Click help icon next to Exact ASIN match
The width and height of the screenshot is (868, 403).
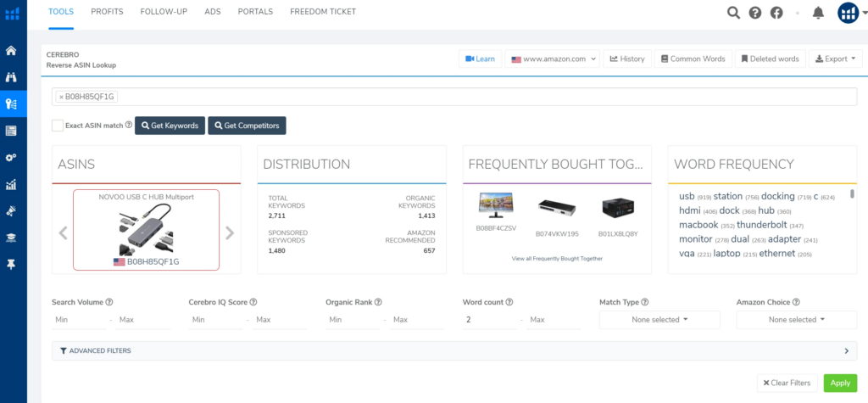coord(129,125)
